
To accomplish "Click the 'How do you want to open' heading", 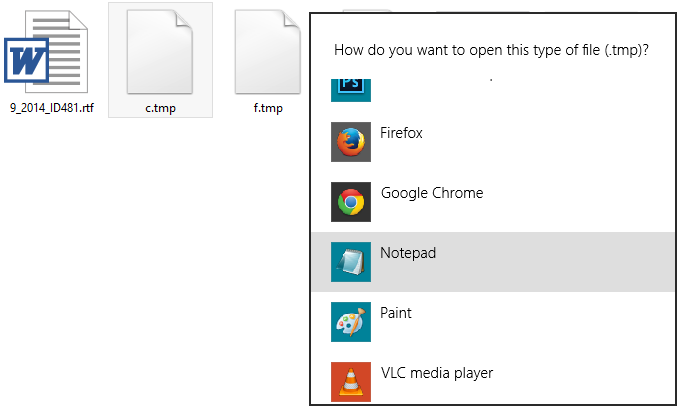I will (491, 50).
